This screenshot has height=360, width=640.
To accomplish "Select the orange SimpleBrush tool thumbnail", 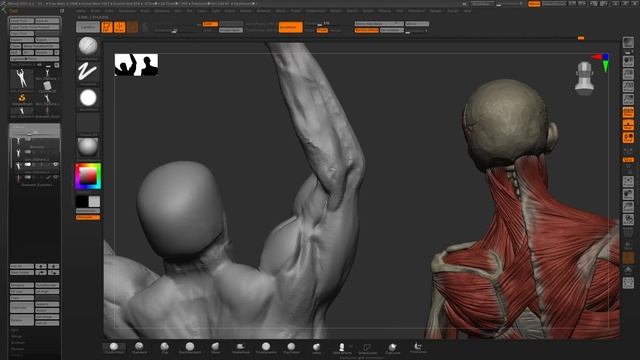I will (22, 99).
